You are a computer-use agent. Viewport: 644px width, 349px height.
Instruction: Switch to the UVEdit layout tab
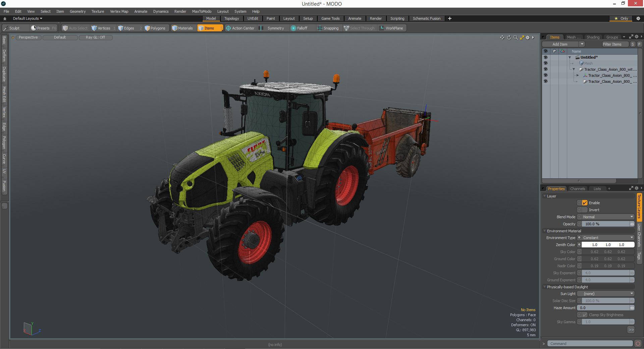coord(253,18)
